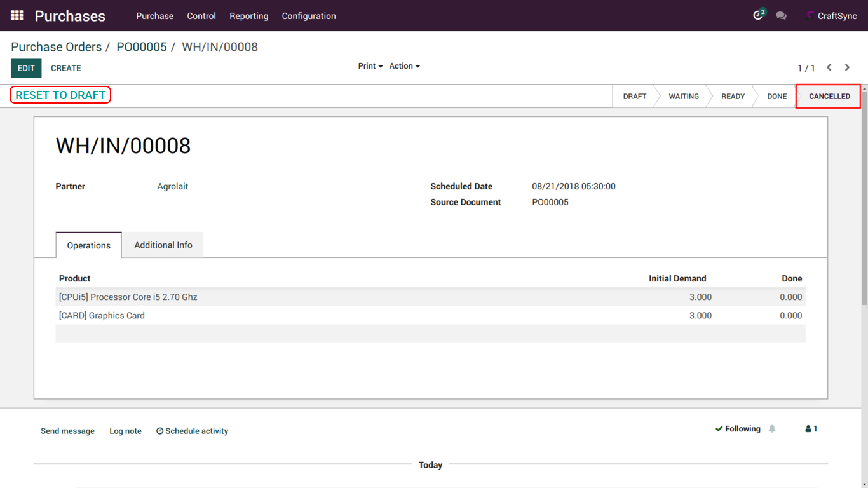Viewport: 868px width, 488px height.
Task: Click the Reset to Draft button
Action: 60,95
